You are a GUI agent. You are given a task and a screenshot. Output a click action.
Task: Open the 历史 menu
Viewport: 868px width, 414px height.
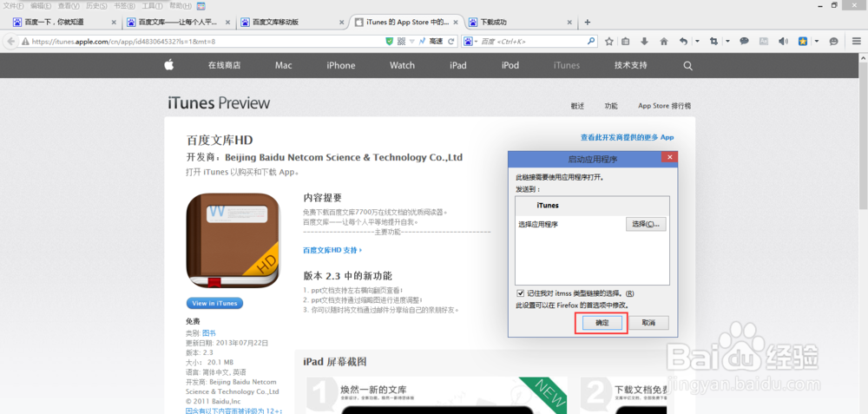[x=97, y=6]
